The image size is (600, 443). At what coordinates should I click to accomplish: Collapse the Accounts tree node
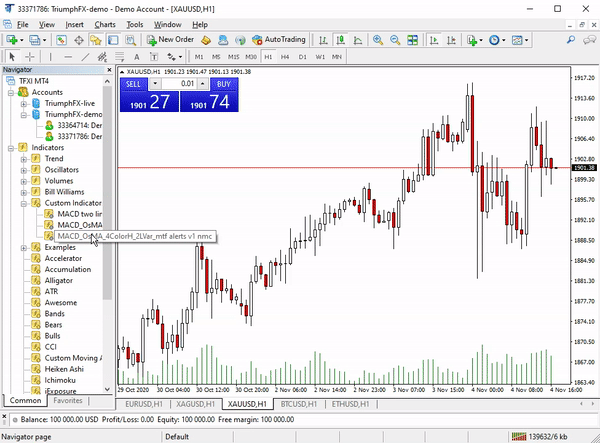pyautogui.click(x=11, y=93)
